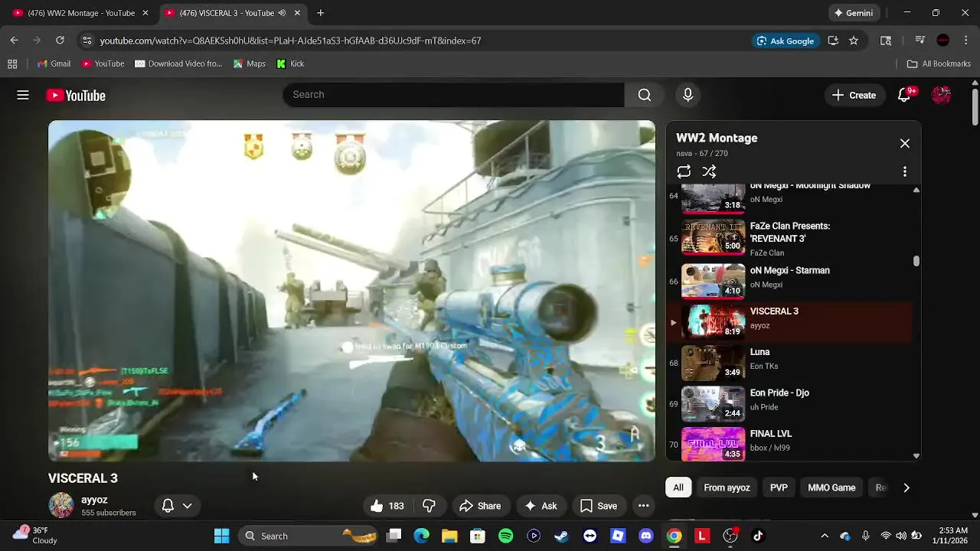Open YouTube notifications bell
Screen dimensions: 980x551
click(x=904, y=95)
